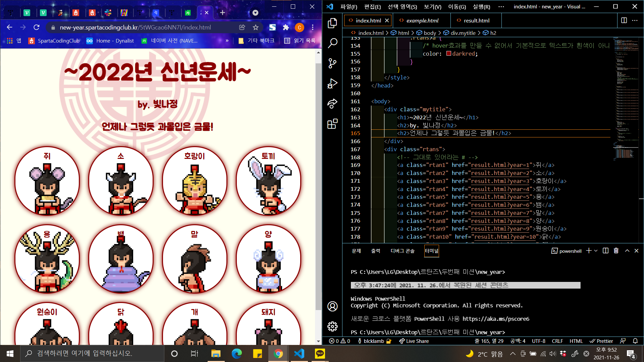Click the split editor right icon

[624, 20]
